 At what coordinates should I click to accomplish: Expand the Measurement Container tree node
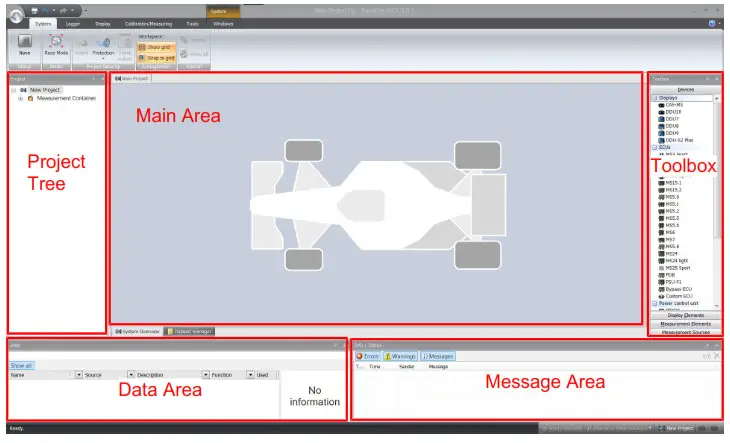pos(20,99)
